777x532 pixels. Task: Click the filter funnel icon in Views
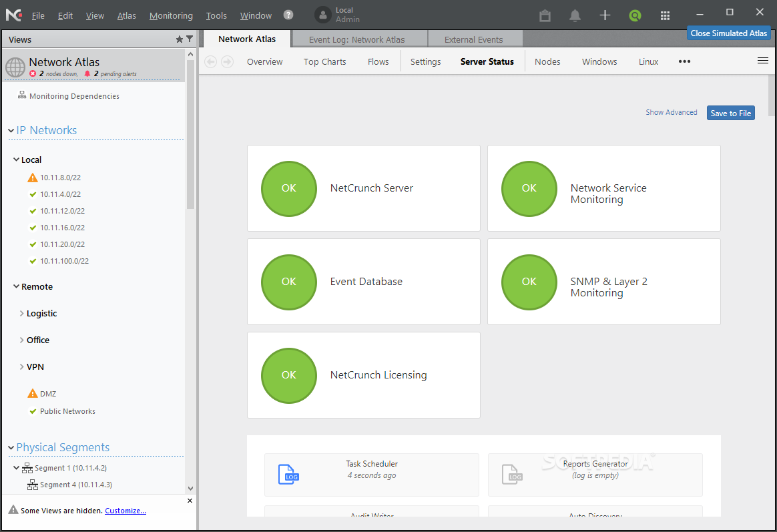(x=190, y=39)
